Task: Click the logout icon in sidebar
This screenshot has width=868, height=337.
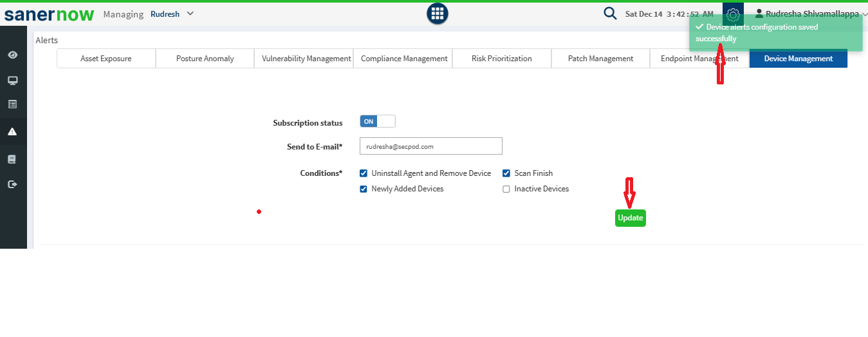Action: point(13,184)
